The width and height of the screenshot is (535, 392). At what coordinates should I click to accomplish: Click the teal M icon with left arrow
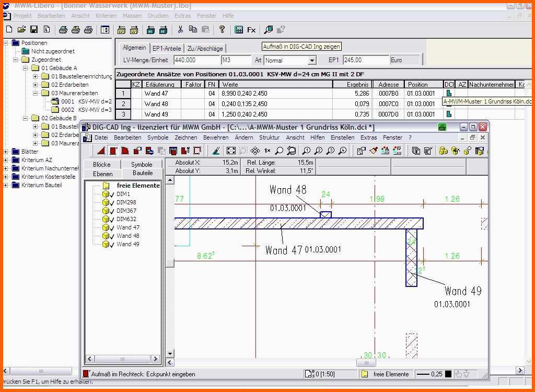(x=150, y=30)
